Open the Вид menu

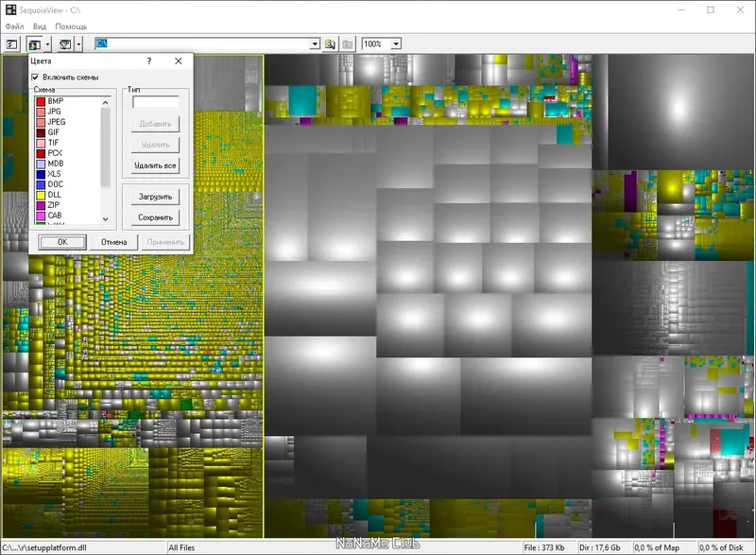40,26
